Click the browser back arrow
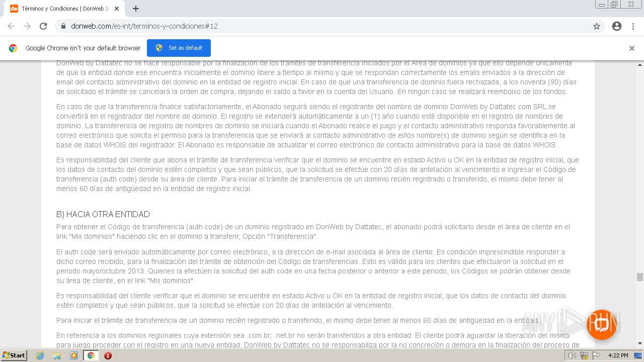644x362 pixels. 11,26
